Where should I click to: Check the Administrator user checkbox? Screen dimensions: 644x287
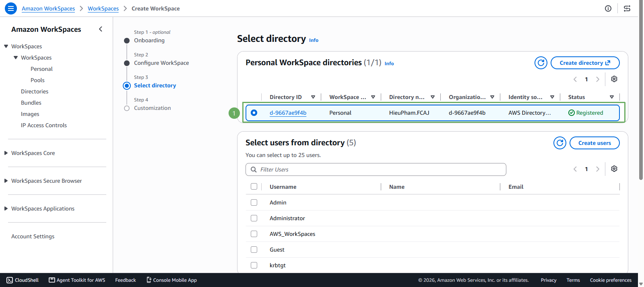pos(254,218)
